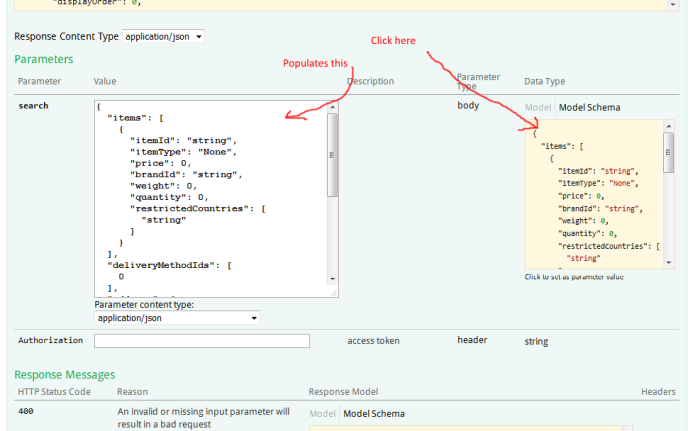
Task: Open the Model tab under response 400
Action: click(322, 414)
